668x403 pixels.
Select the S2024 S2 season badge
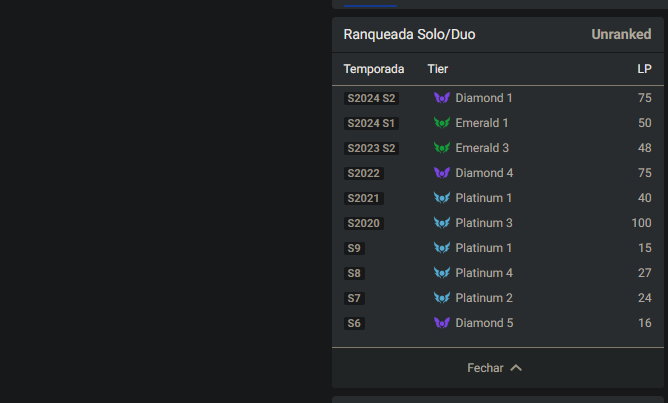coord(371,99)
